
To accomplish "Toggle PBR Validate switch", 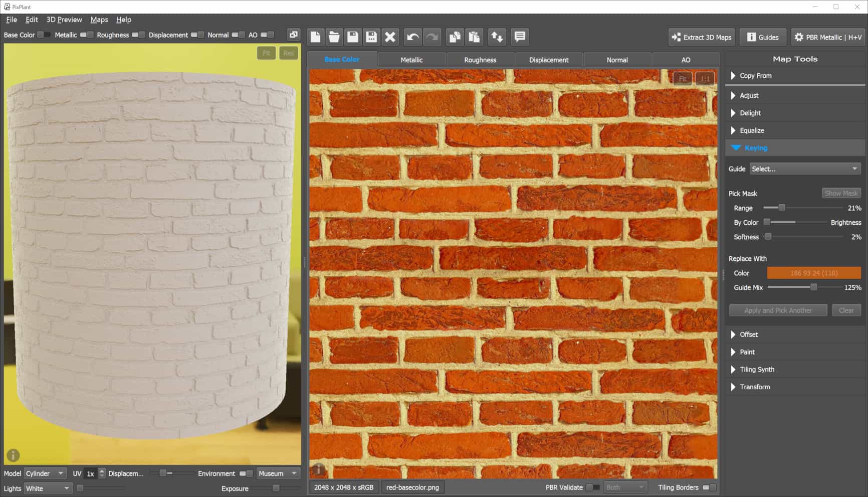I will click(x=593, y=487).
